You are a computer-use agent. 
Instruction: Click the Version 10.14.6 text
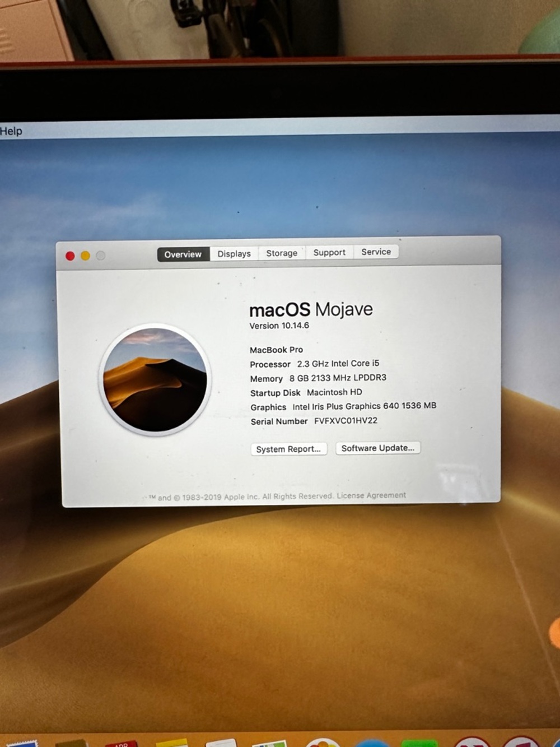coord(279,326)
